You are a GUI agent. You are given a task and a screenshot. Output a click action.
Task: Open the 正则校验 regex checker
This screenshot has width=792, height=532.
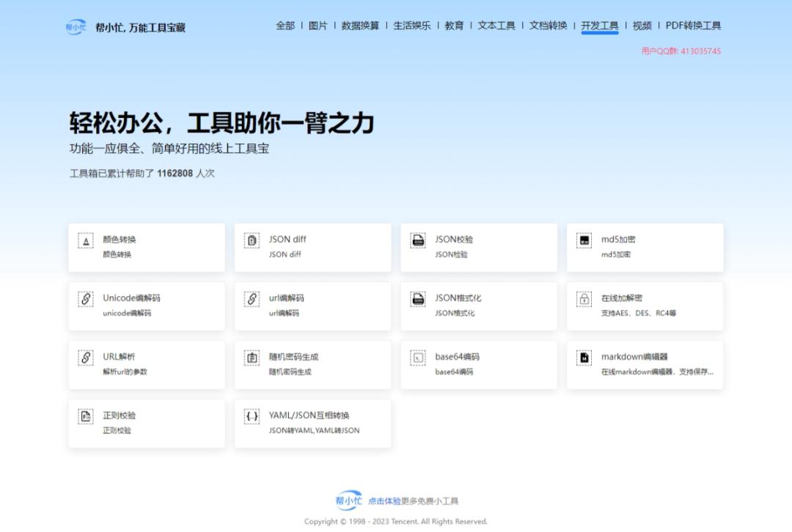tap(145, 423)
